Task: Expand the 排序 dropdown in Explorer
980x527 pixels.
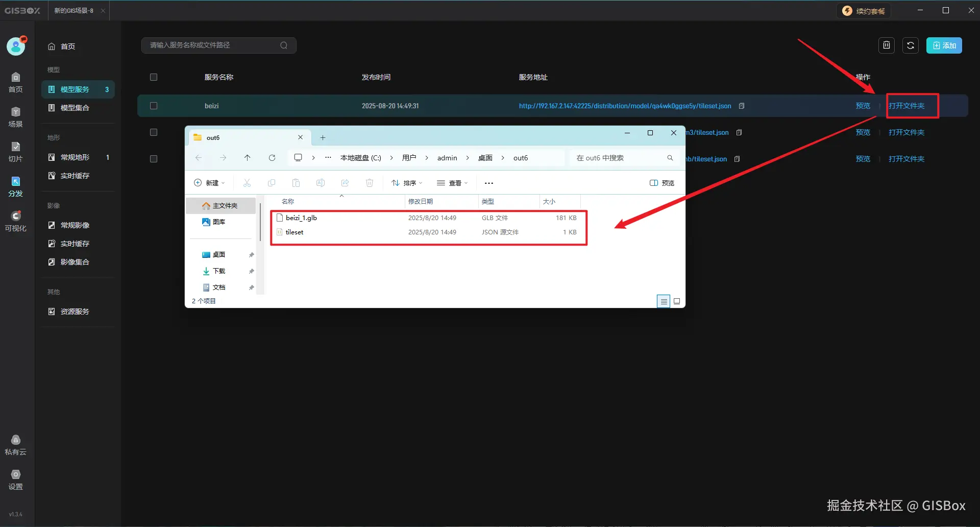Action: pyautogui.click(x=407, y=183)
